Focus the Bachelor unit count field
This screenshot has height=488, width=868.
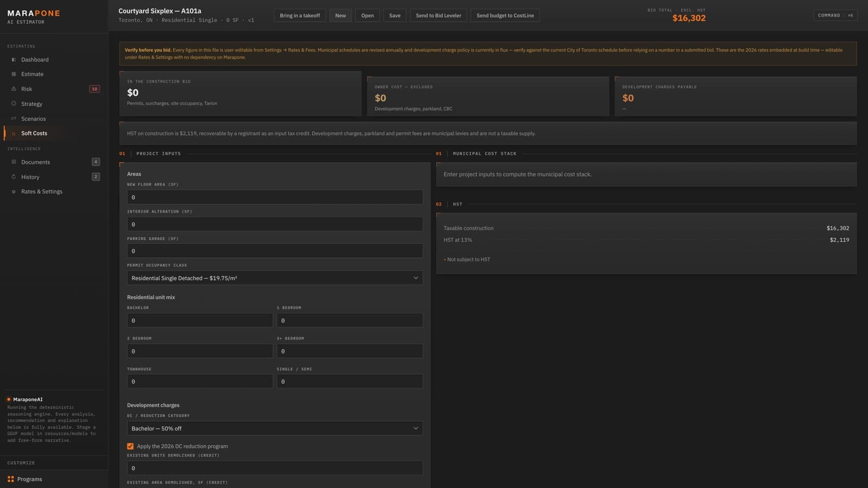pos(200,320)
